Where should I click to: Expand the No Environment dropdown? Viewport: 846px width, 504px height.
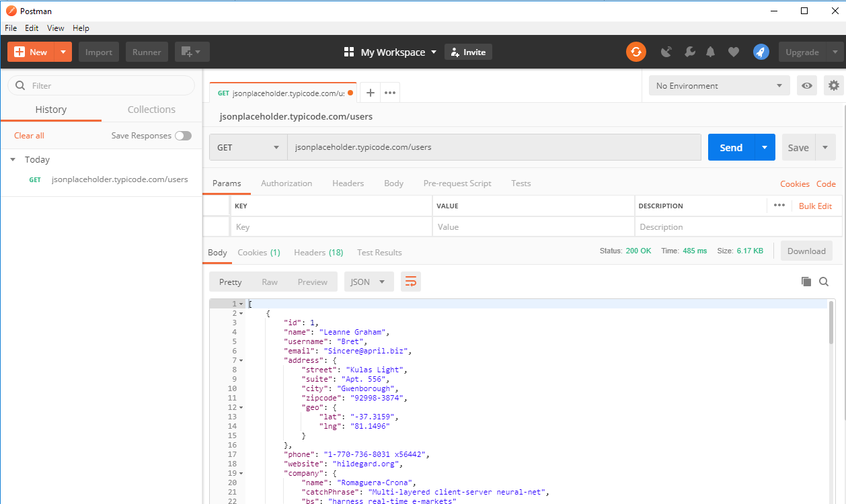pyautogui.click(x=719, y=85)
